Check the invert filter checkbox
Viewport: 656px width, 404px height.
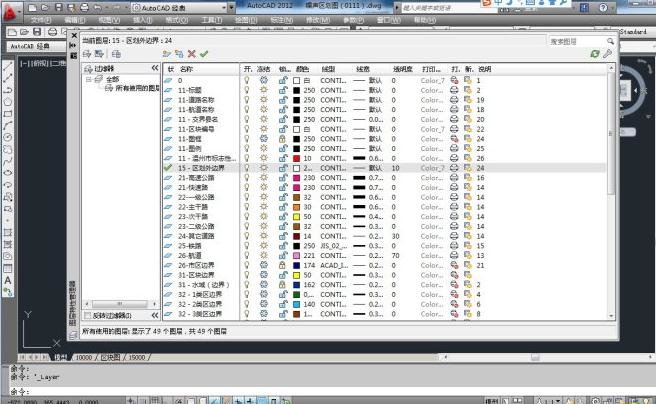(88, 315)
